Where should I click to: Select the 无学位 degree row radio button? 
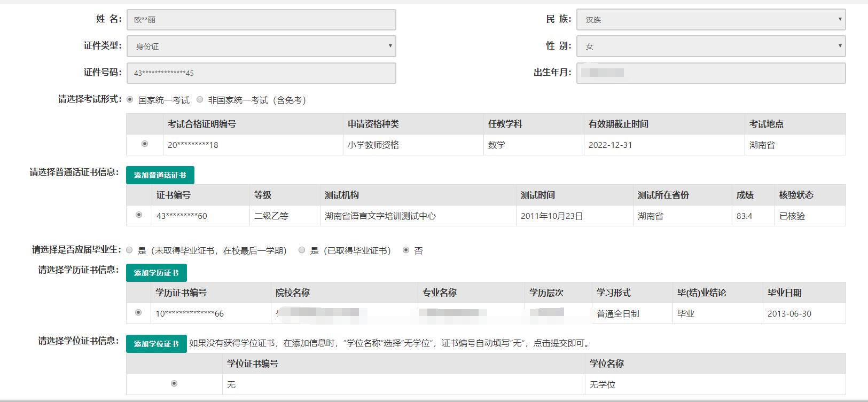click(x=174, y=384)
